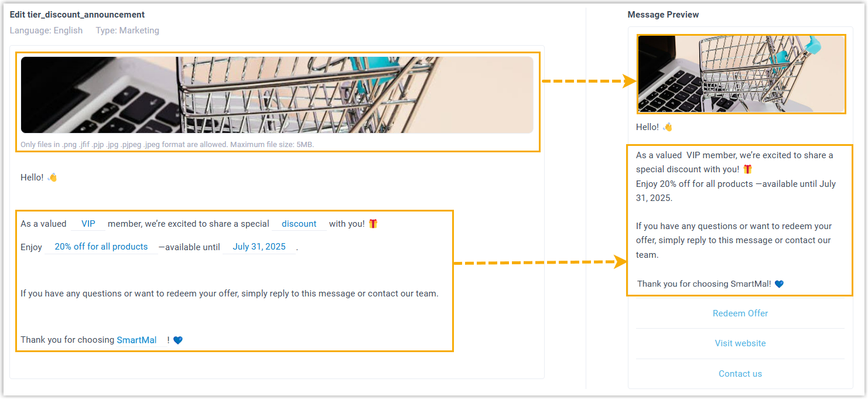Click the shopping cart header image in editor
Viewport: 868px width, 399px height.
(276, 95)
